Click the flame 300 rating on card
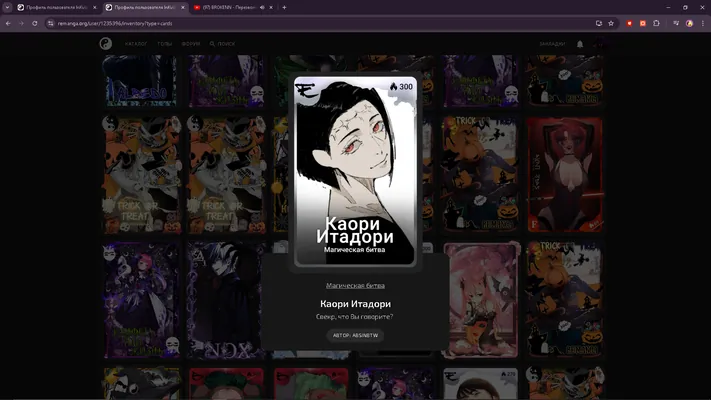The width and height of the screenshot is (711, 400). (401, 87)
